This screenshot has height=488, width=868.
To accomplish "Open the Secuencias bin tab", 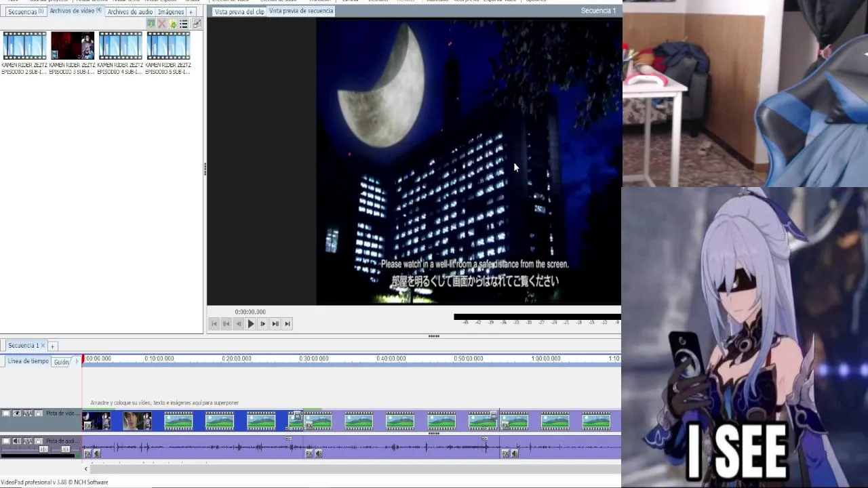I will [x=25, y=12].
